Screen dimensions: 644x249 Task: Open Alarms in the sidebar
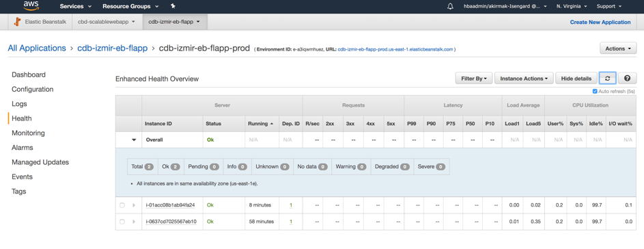pyautogui.click(x=22, y=147)
